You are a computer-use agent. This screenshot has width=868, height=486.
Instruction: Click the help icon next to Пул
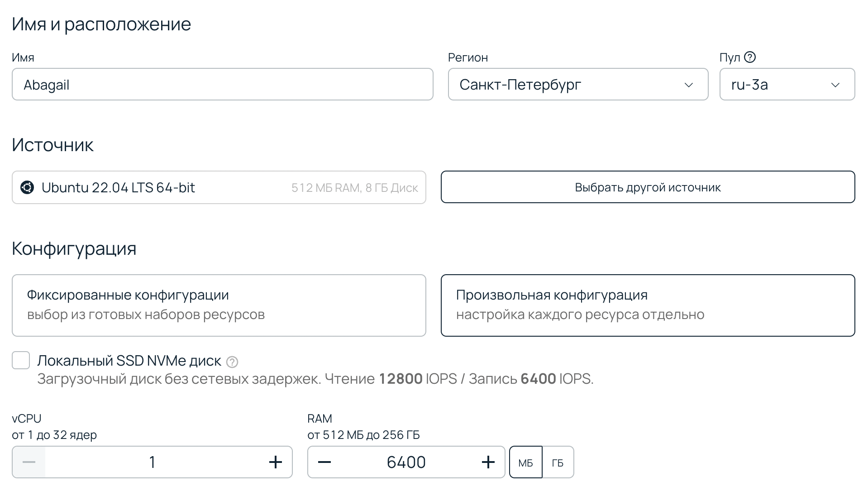[x=750, y=57]
